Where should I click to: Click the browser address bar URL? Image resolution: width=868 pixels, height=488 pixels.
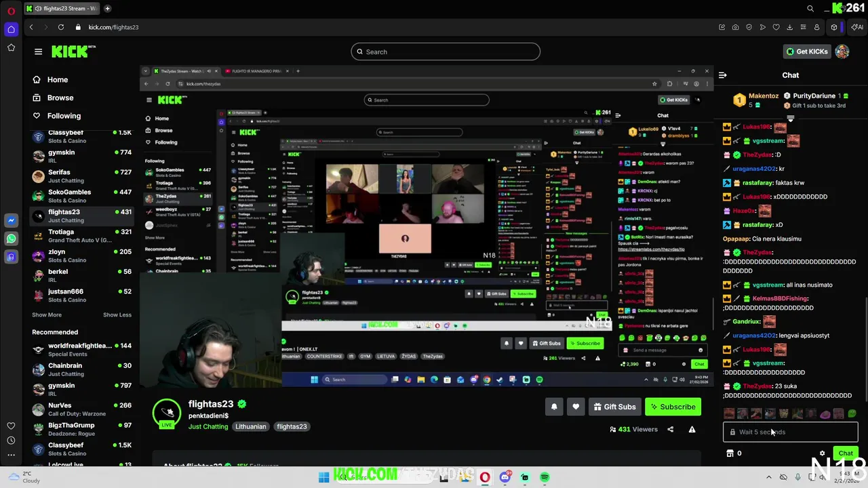[x=113, y=27]
